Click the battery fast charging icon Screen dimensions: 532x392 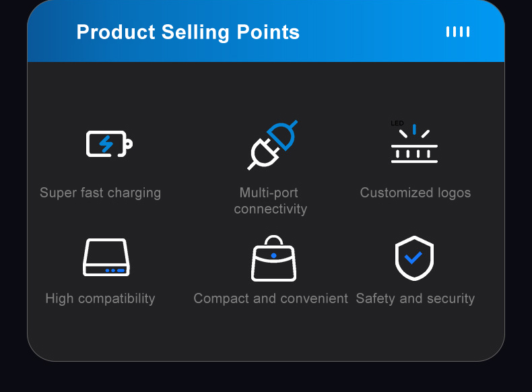(x=109, y=144)
